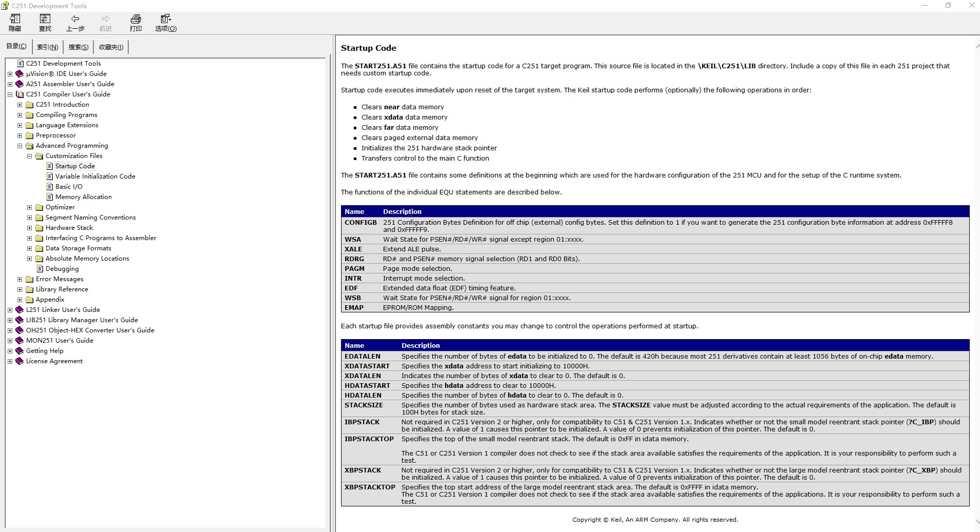Click the Memory Allocation page icon

coord(50,197)
